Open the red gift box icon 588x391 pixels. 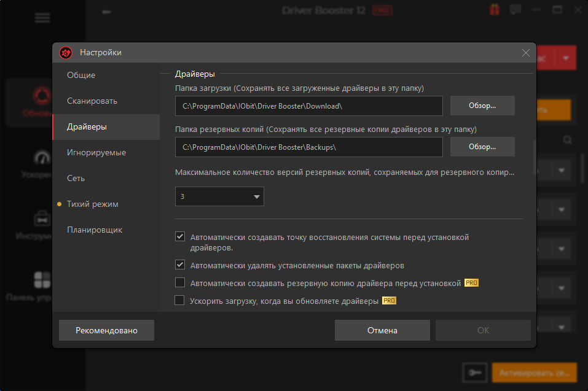495,10
